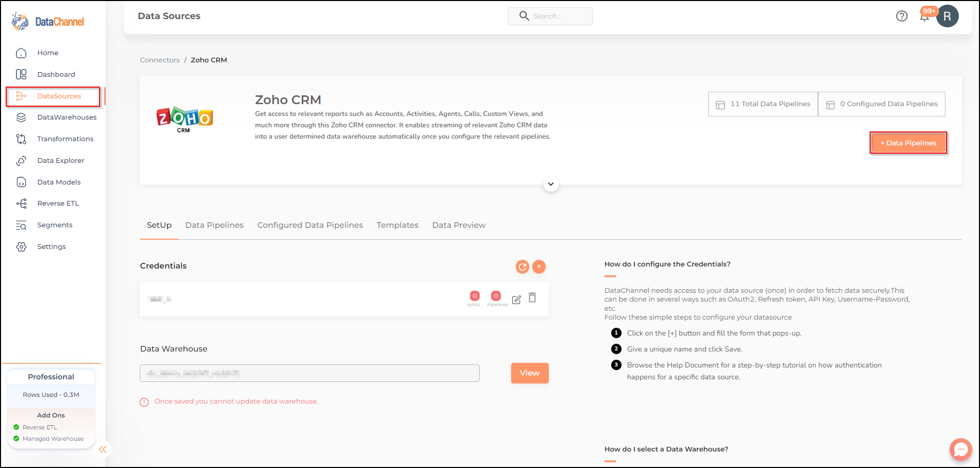Collapse the sidebar with double chevron
Image resolution: width=980 pixels, height=468 pixels.
103,449
